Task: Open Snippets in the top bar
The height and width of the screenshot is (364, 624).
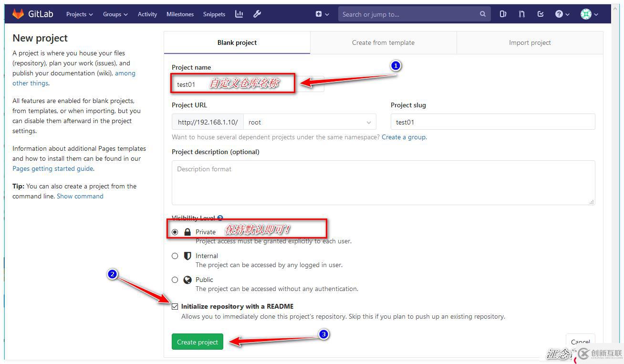Action: [214, 14]
